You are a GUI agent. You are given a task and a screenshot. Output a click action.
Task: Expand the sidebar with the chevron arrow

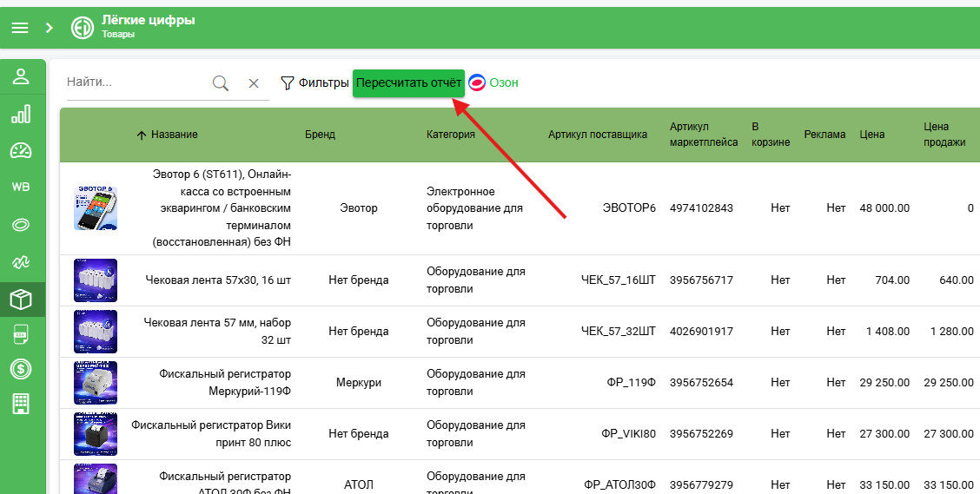(x=50, y=28)
